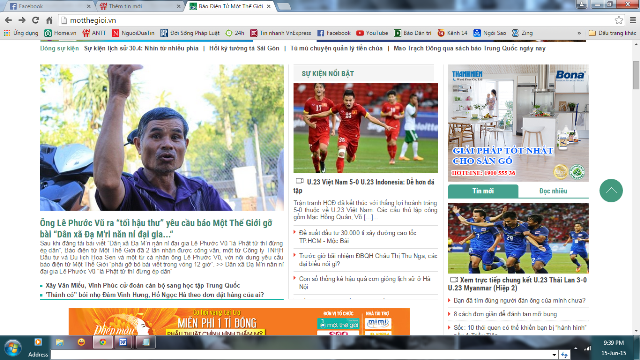Open the Ông Lê Phước Vũ headline article

click(156, 229)
